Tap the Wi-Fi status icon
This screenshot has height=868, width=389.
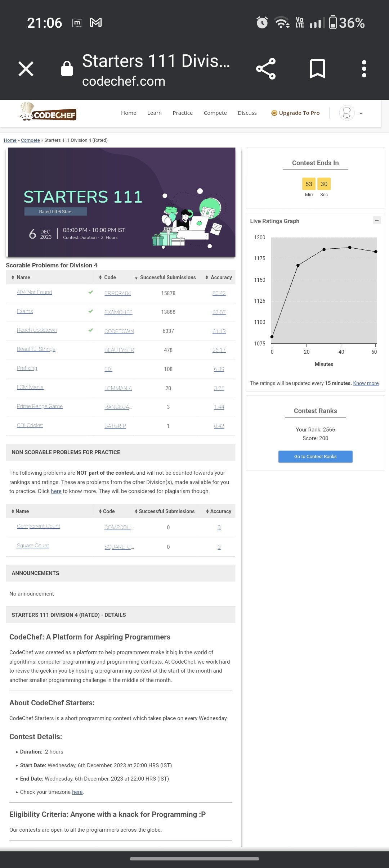click(282, 23)
